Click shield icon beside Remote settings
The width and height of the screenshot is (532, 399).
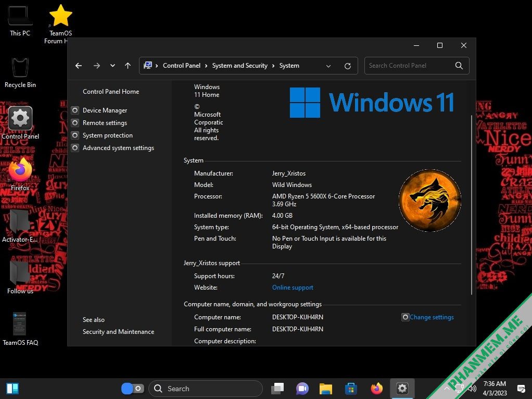(x=75, y=123)
